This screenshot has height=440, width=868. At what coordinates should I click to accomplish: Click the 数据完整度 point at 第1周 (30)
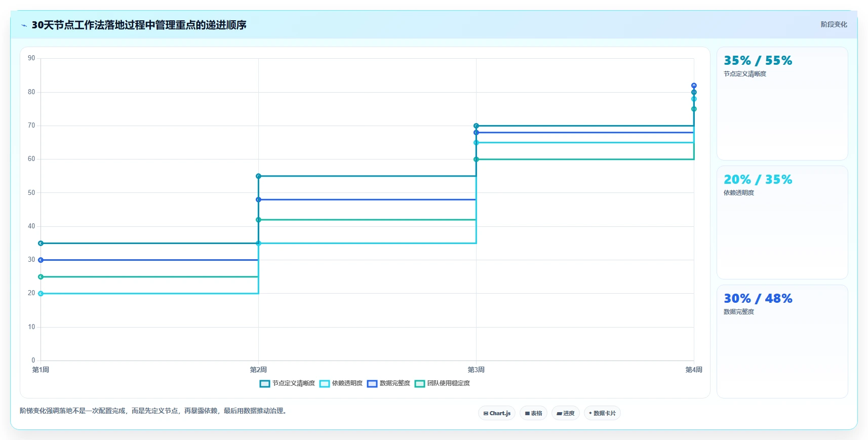point(41,260)
